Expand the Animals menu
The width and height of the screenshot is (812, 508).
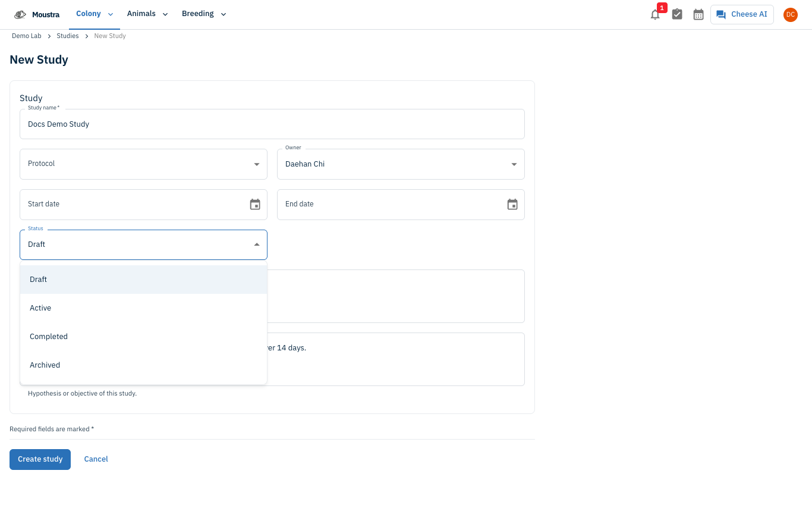click(x=147, y=14)
